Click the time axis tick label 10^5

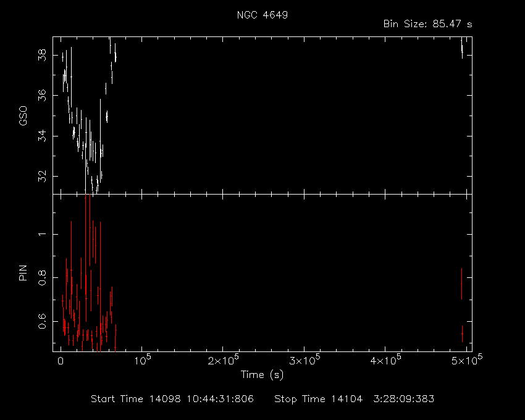143,360
